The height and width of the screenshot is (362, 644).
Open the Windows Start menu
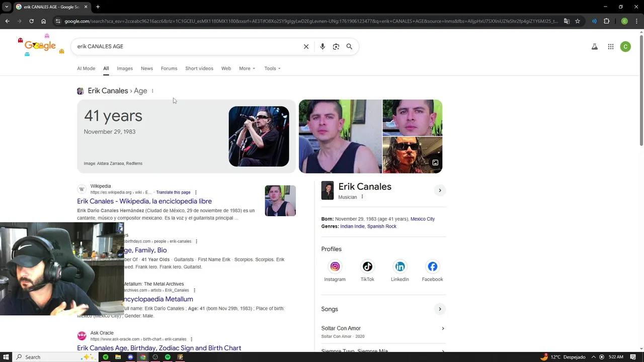click(6, 357)
